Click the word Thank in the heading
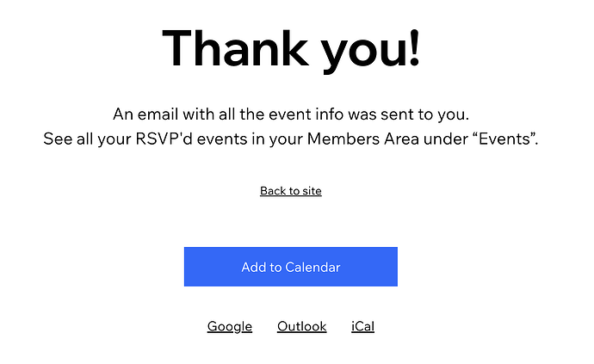Screen dimensions: 594x364 point(235,48)
